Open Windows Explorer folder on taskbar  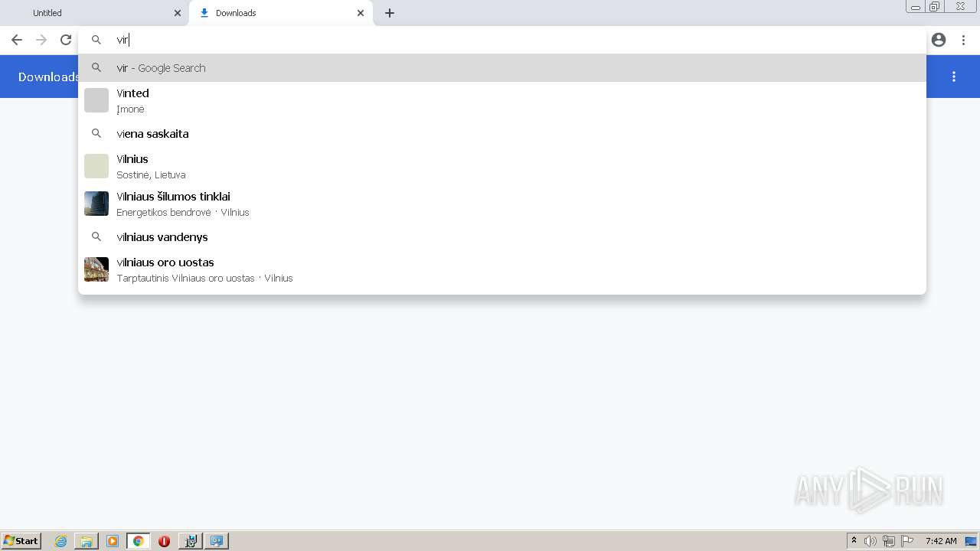(87, 541)
